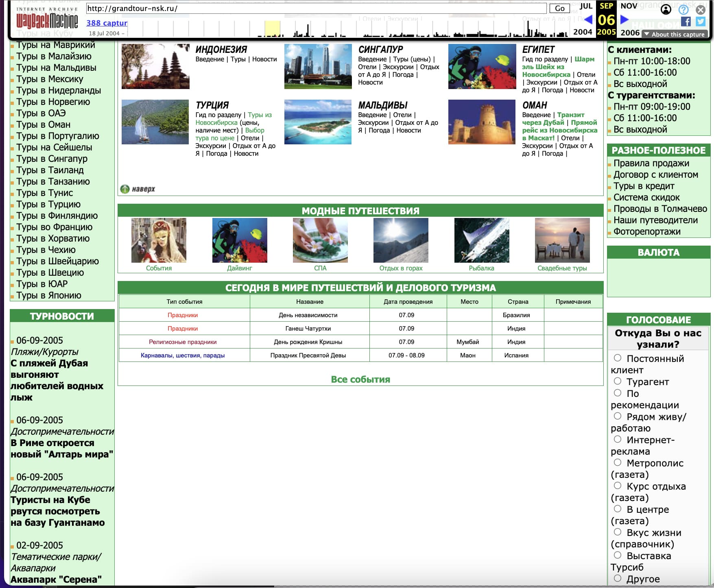Open the Мальдивы island thumbnail
Screen dimensions: 714x588
pyautogui.click(x=318, y=122)
